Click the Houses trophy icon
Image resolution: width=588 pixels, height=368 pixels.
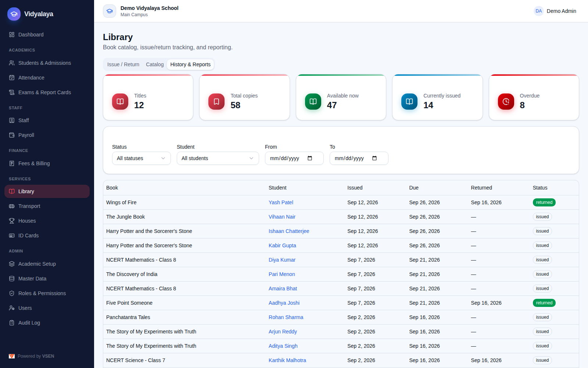12,221
